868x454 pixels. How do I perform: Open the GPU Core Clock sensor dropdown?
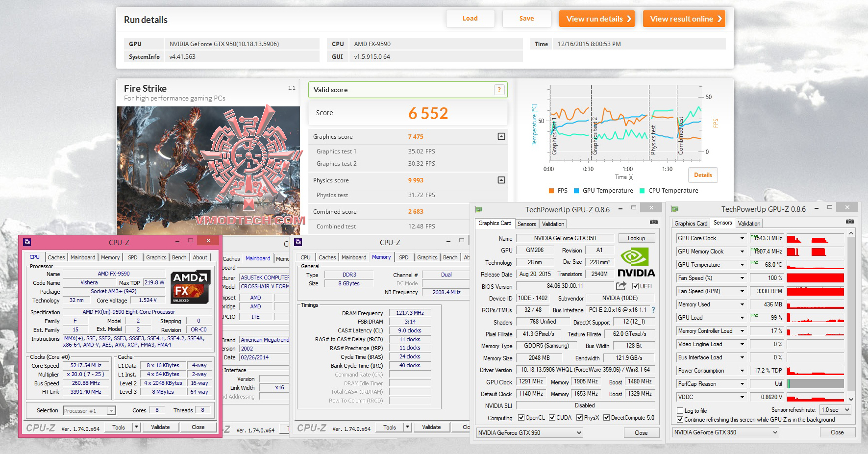[x=742, y=238]
